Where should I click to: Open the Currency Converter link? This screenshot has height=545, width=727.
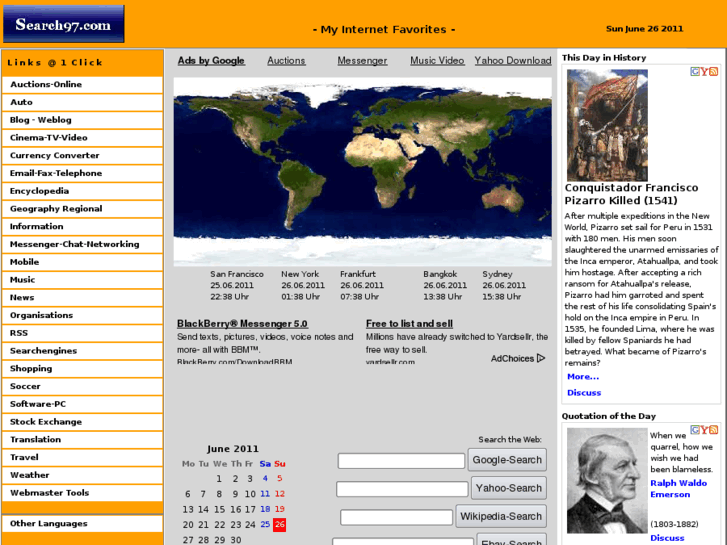click(83, 155)
